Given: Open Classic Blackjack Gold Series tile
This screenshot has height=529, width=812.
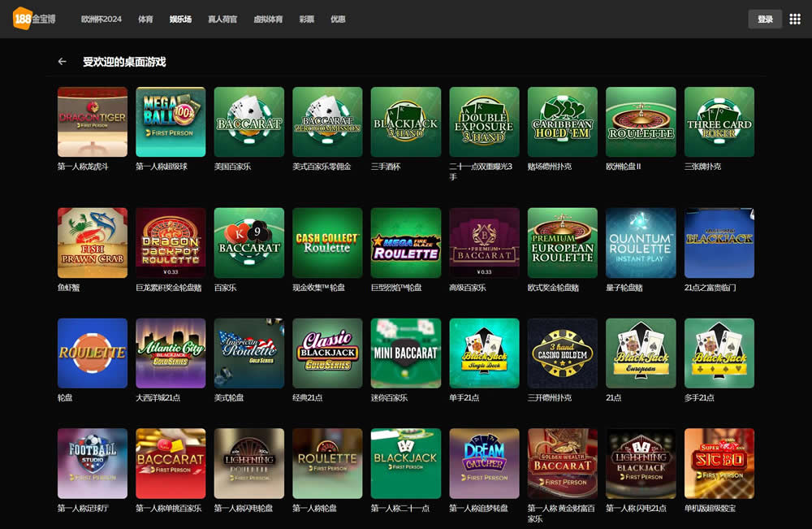Looking at the screenshot, I should [x=327, y=353].
